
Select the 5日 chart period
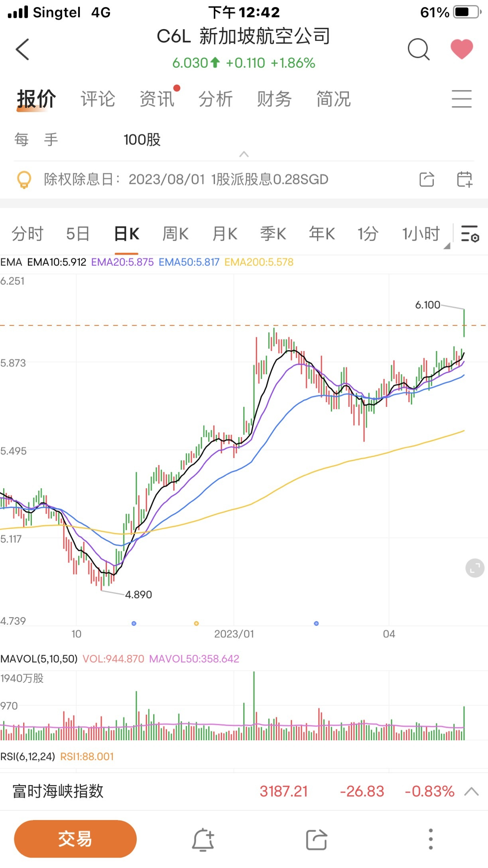(78, 234)
